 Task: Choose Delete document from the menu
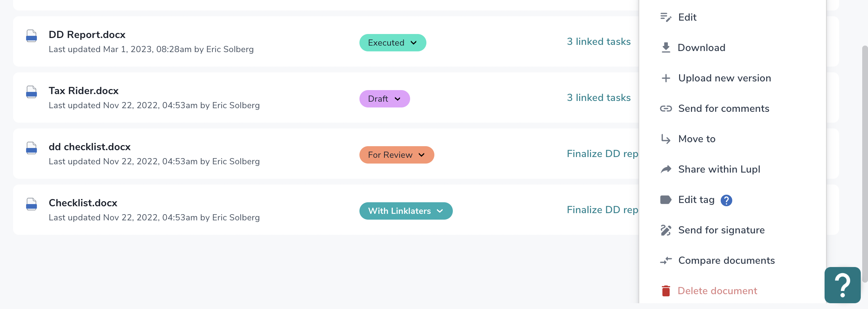coord(717,291)
